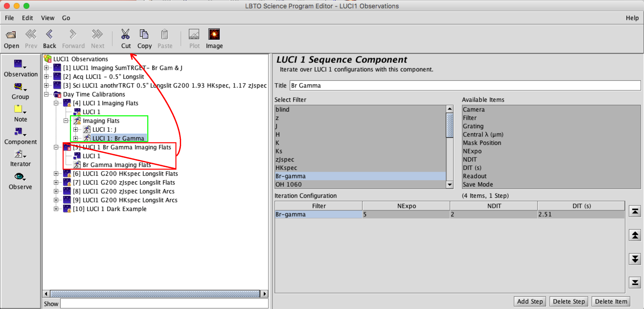
Task: Click the Prev toolbar icon
Action: (31, 34)
